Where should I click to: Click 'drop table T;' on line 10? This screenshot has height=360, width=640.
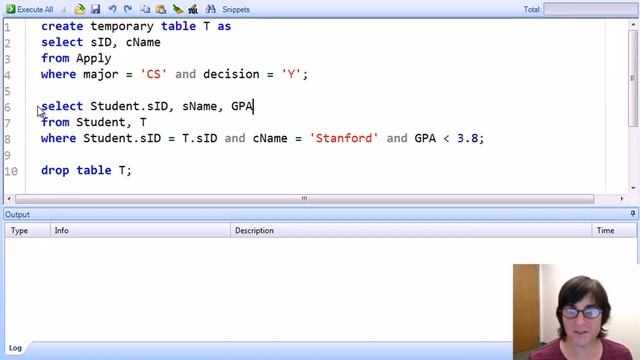click(86, 170)
